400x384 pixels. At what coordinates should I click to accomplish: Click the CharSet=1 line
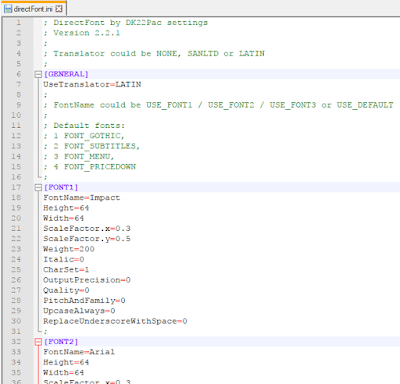click(x=66, y=270)
